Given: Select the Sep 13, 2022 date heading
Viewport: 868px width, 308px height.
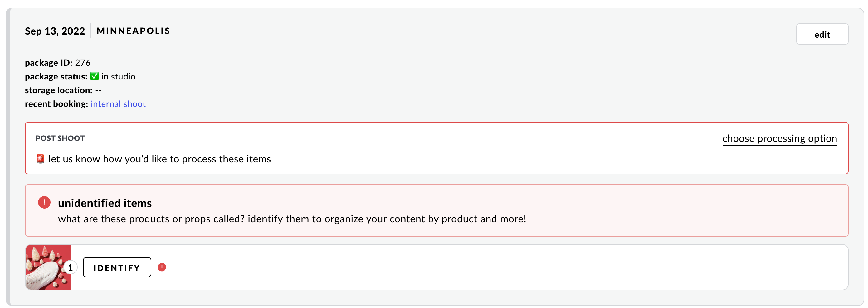Looking at the screenshot, I should (55, 31).
